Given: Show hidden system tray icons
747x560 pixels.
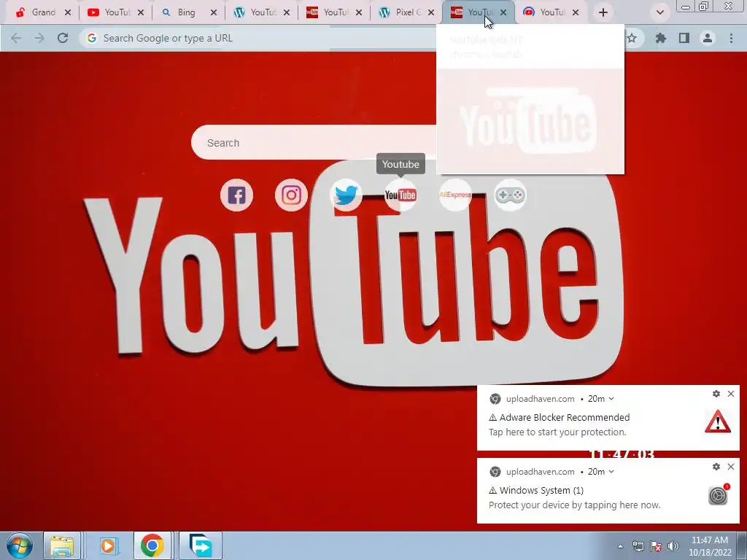Looking at the screenshot, I should point(620,546).
